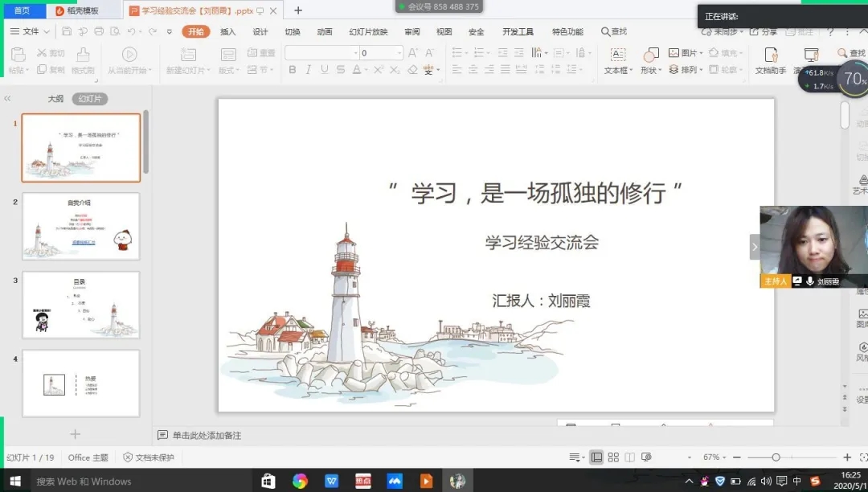Viewport: 868px width, 492px height.
Task: Switch to the 插入 ribbon tab
Action: coord(227,31)
